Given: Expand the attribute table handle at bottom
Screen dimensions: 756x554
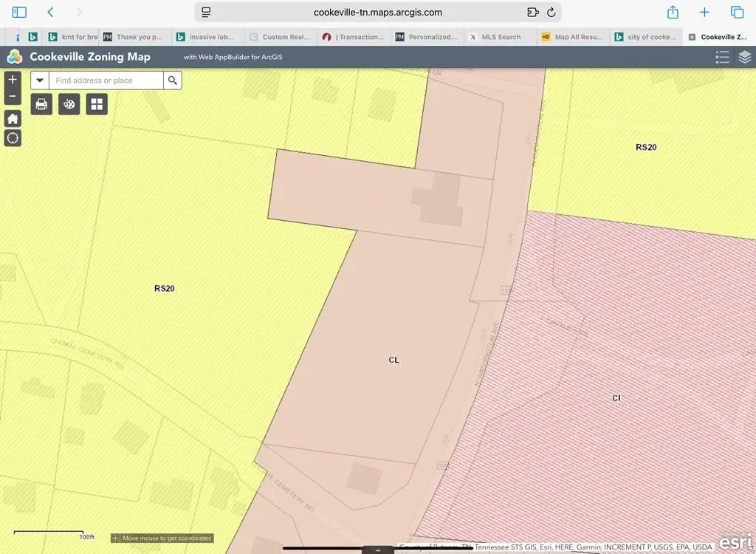Looking at the screenshot, I should point(377,550).
